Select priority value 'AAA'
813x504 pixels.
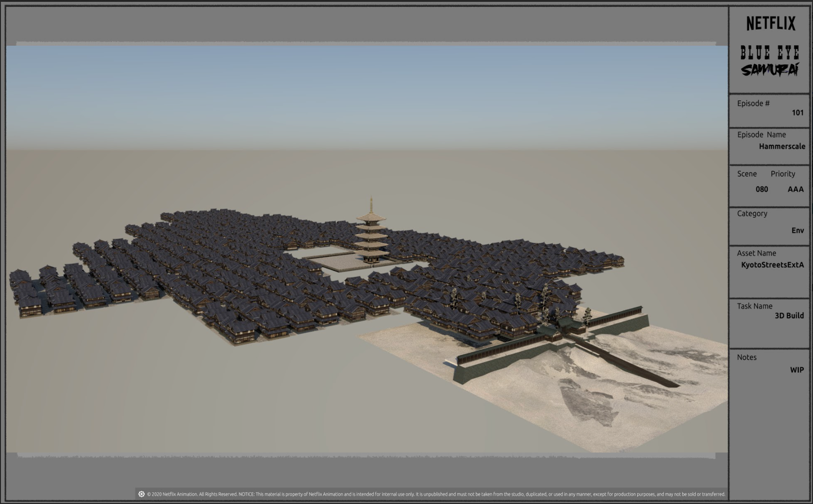click(796, 189)
